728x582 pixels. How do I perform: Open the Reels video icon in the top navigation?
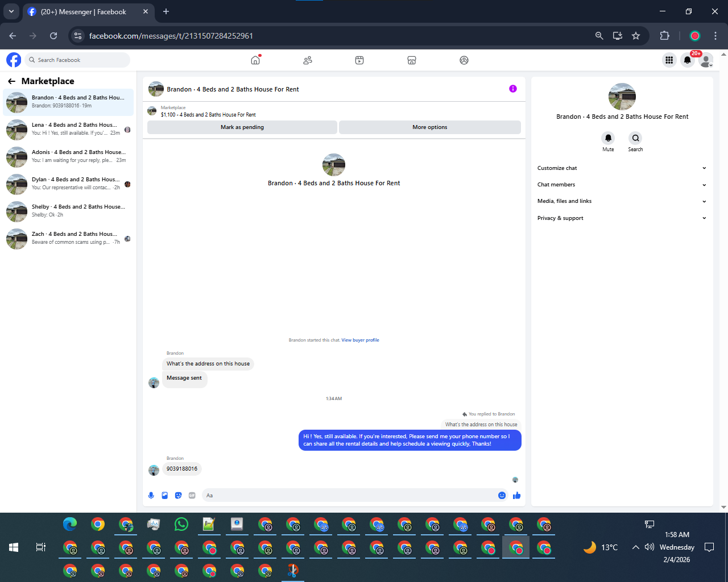pos(359,60)
